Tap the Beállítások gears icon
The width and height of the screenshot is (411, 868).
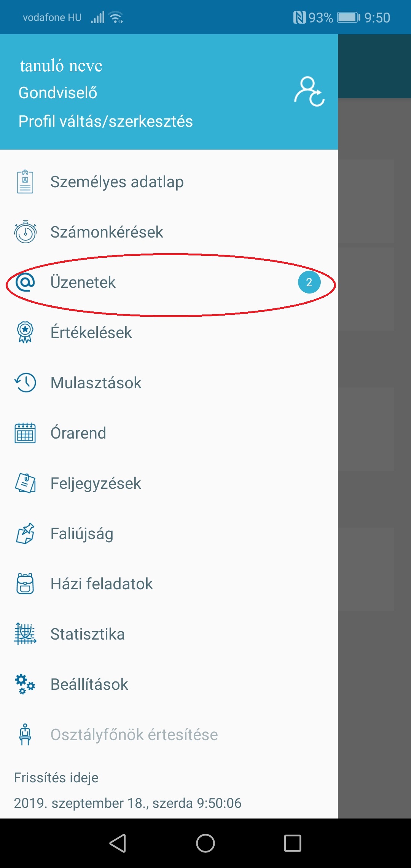[25, 684]
